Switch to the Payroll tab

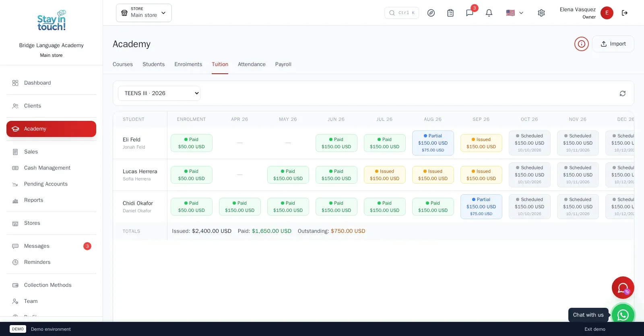pos(283,64)
